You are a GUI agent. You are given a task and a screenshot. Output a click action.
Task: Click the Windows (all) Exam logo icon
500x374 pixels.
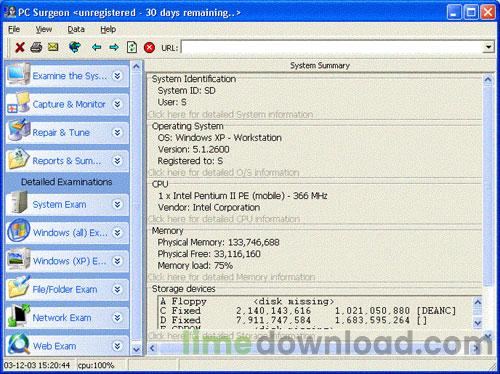[19, 230]
